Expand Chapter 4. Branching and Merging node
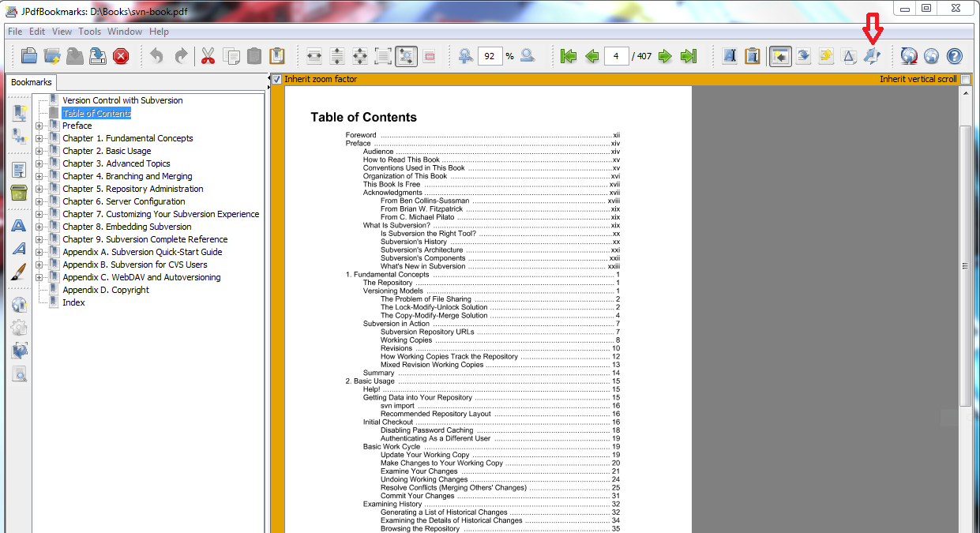The image size is (980, 533). click(39, 176)
